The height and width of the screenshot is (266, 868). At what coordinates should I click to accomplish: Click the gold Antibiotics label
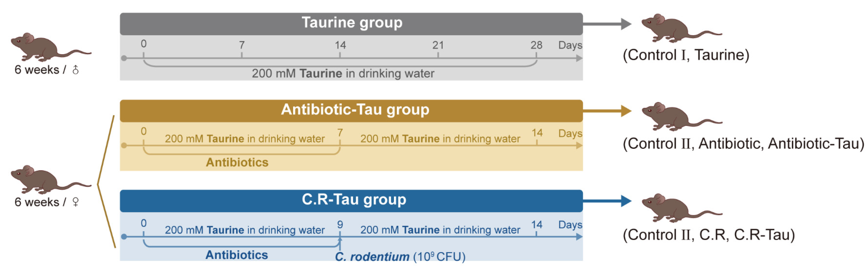pos(237,162)
